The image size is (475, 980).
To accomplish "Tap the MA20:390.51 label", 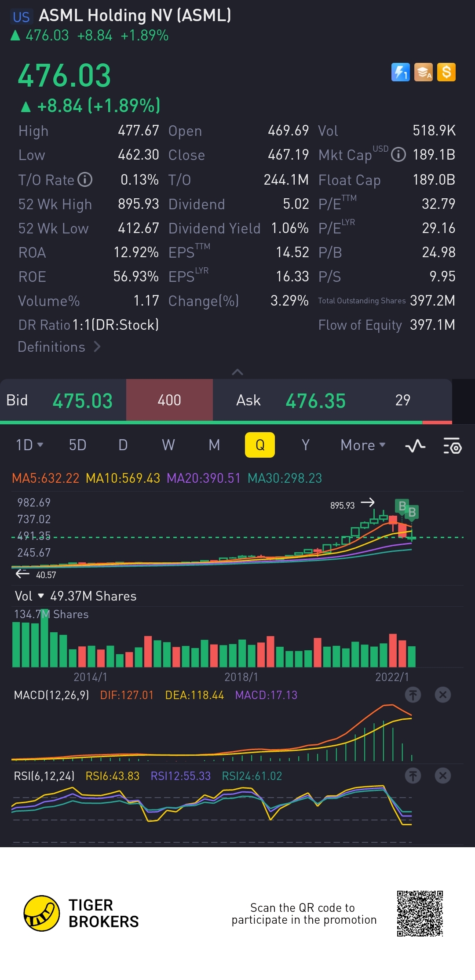I will coord(204,478).
